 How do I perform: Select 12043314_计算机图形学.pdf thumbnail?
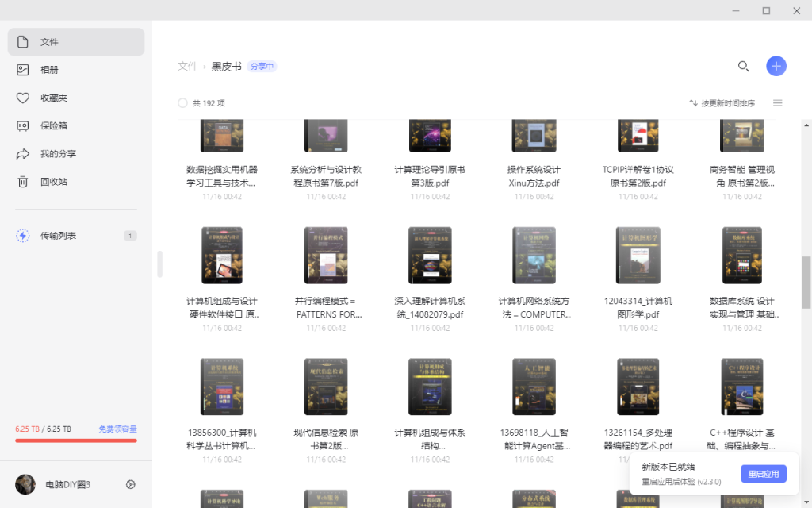pyautogui.click(x=638, y=255)
